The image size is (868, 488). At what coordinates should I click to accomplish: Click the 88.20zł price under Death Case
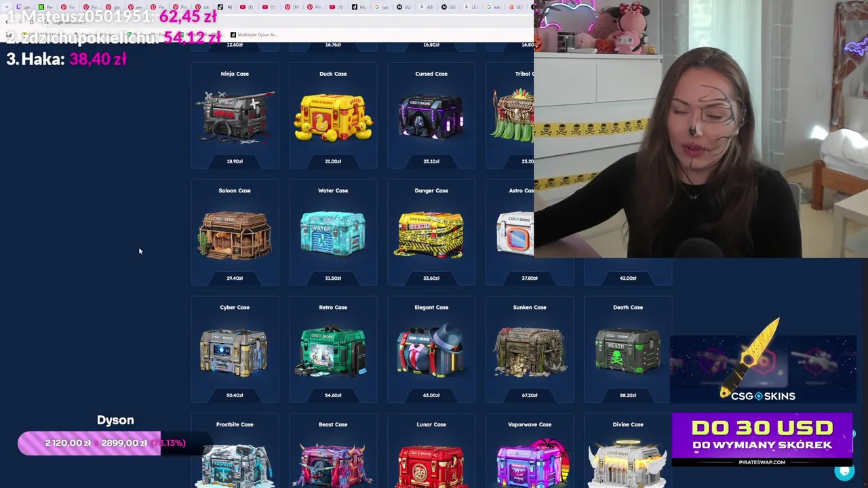coord(628,395)
